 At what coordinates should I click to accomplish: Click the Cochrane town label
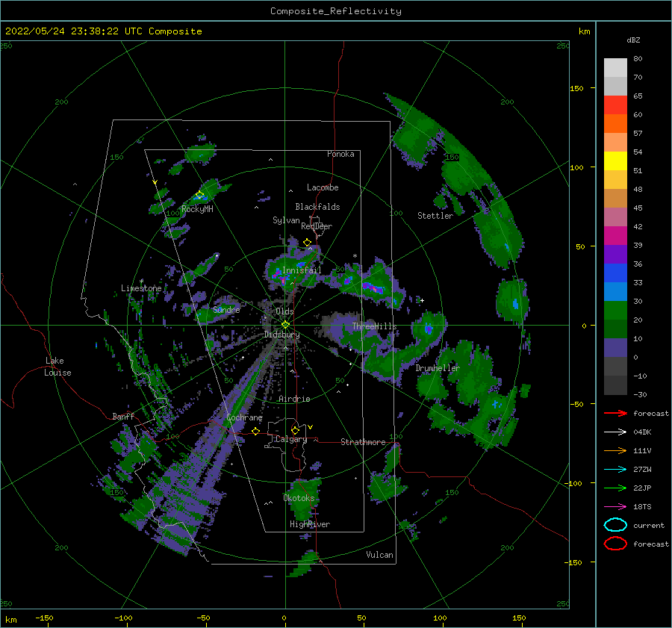(244, 417)
